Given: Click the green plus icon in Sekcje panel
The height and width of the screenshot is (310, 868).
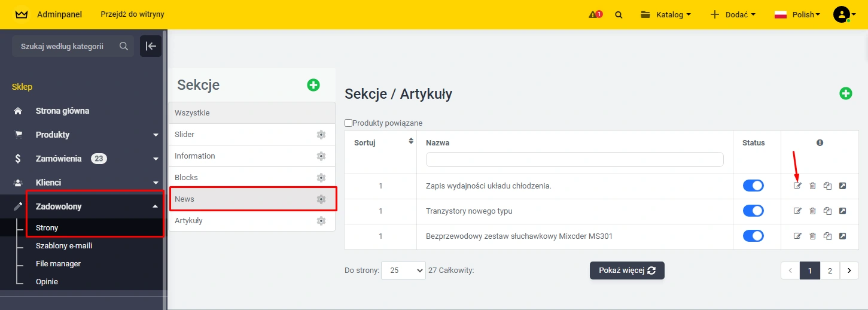Looking at the screenshot, I should click(313, 85).
